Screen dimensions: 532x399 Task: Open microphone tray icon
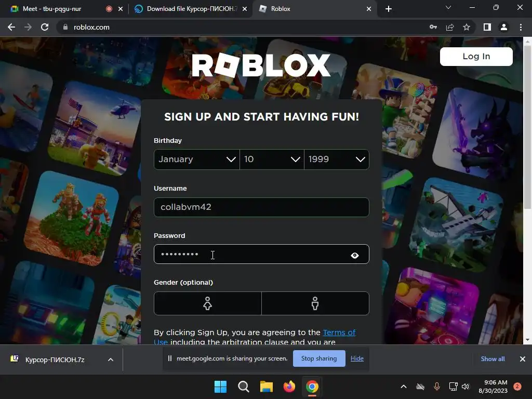click(437, 387)
